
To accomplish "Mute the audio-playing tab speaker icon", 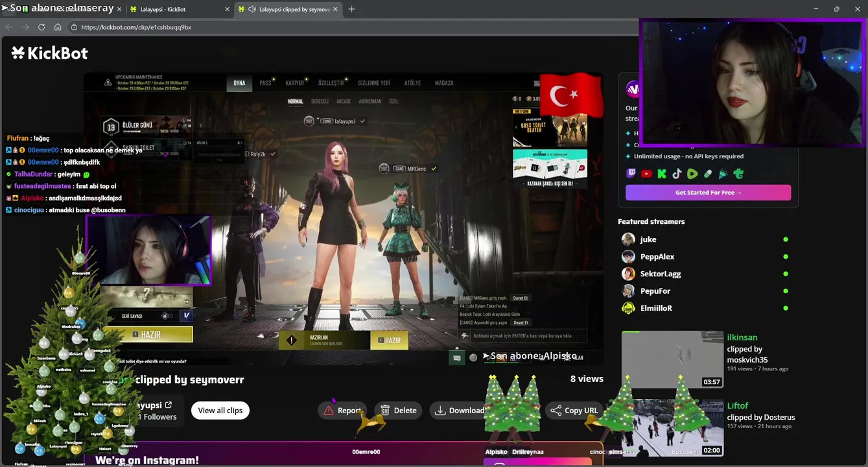I will point(252,9).
